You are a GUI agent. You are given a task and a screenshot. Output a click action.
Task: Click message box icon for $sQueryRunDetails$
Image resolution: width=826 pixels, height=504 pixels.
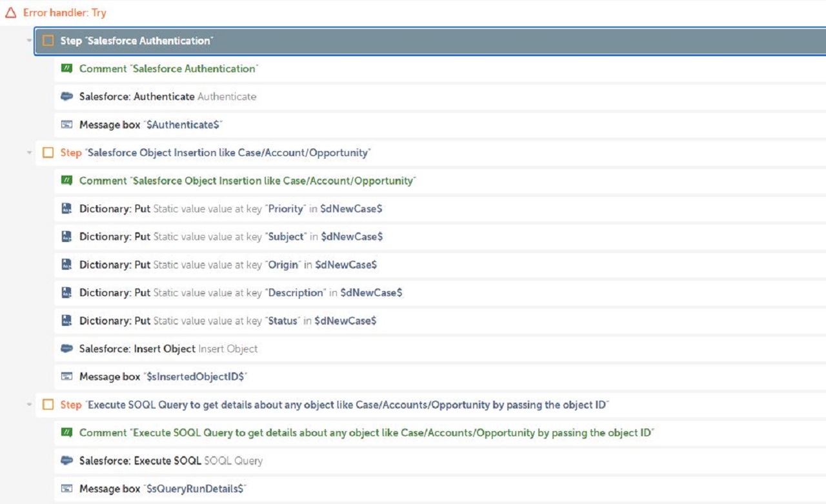coord(66,489)
